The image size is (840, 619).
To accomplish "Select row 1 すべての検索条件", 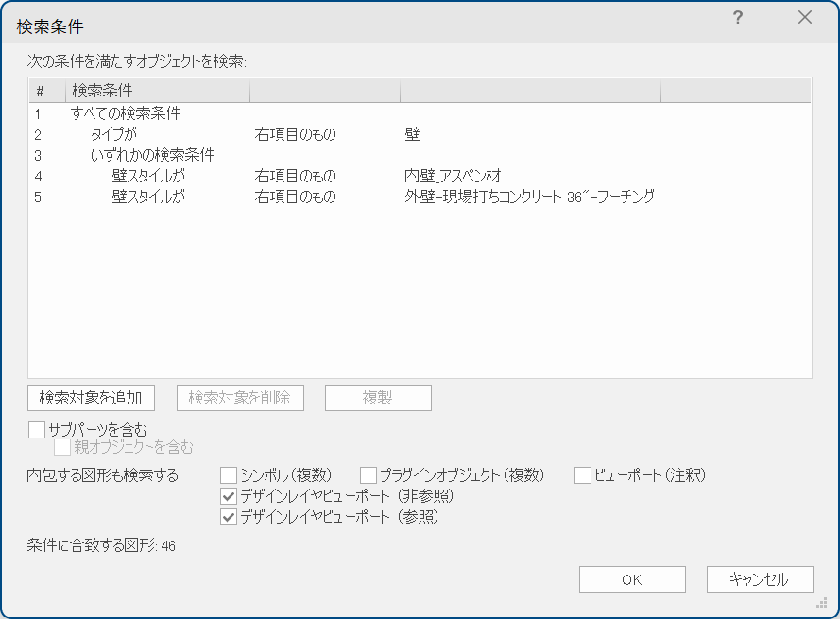I will [x=126, y=113].
